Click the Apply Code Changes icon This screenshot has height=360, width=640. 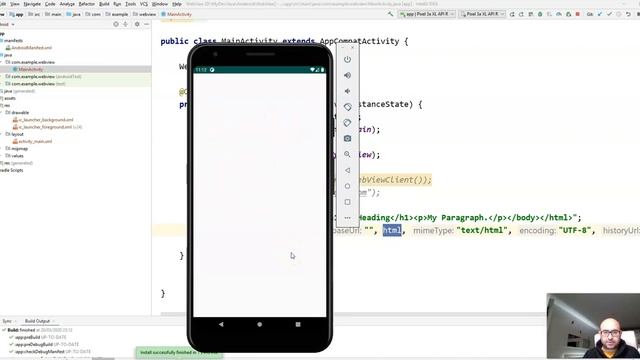point(531,14)
